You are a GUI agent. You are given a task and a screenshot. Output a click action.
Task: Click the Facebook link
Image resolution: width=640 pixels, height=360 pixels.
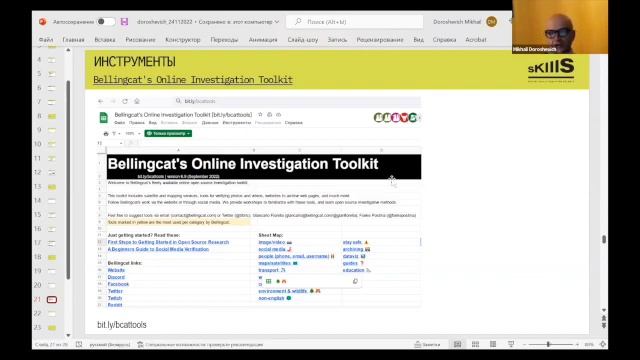click(118, 284)
